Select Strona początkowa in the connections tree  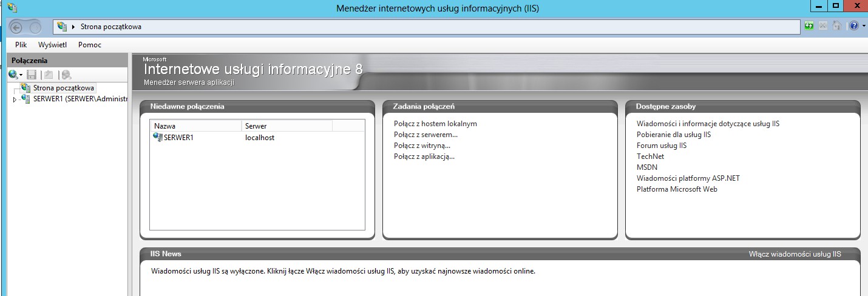[64, 88]
